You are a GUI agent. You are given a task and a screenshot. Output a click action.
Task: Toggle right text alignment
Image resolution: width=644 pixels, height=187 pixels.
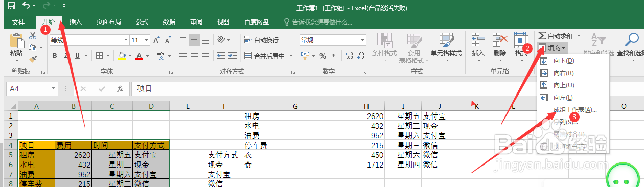pyautogui.click(x=205, y=56)
